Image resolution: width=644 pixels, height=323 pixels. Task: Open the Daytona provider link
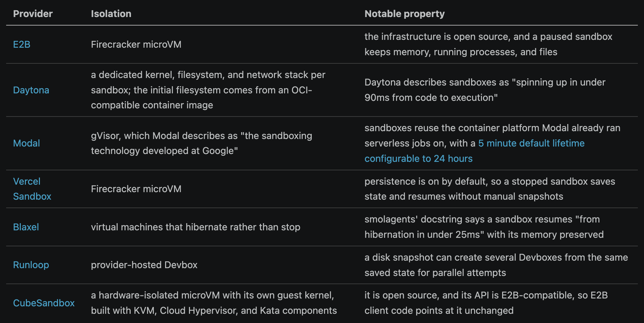tap(31, 90)
